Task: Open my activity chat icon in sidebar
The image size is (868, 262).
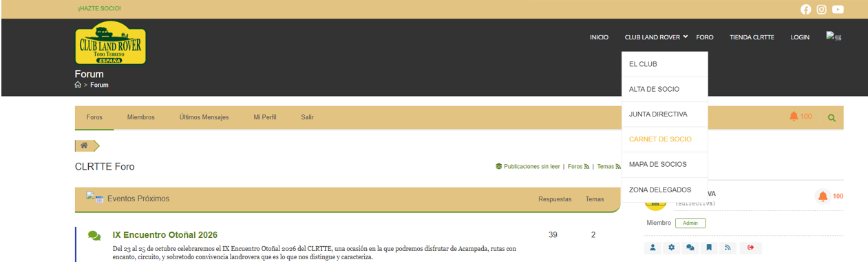Action: point(690,248)
